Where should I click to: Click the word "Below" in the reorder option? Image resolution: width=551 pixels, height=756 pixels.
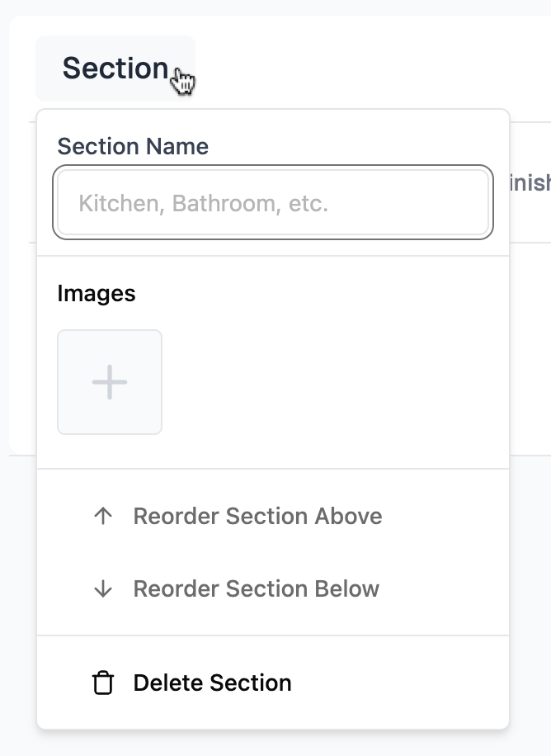click(346, 589)
